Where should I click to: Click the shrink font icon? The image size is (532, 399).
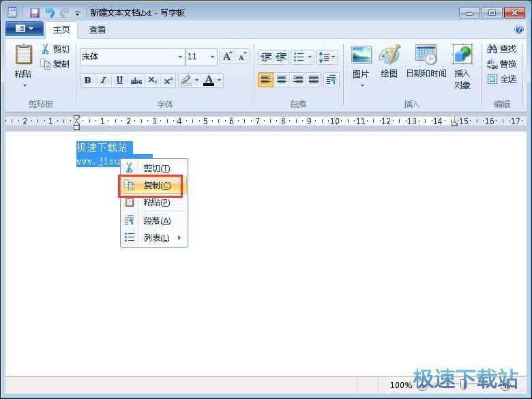242,57
